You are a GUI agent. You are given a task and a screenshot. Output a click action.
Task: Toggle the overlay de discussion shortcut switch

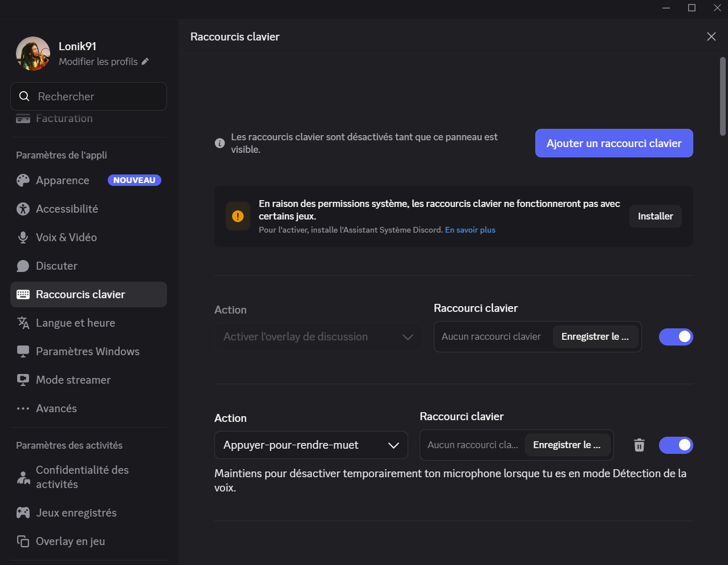coord(676,336)
